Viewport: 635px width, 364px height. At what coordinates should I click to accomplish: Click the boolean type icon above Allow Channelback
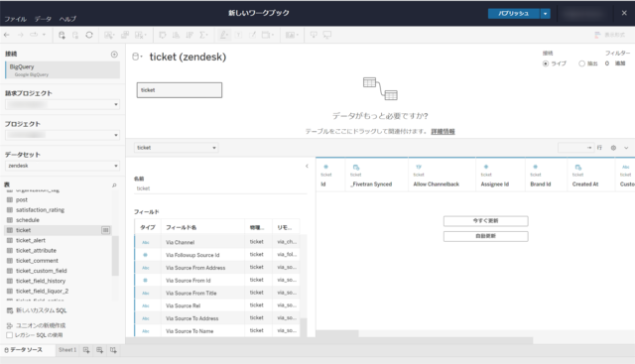pyautogui.click(x=419, y=167)
